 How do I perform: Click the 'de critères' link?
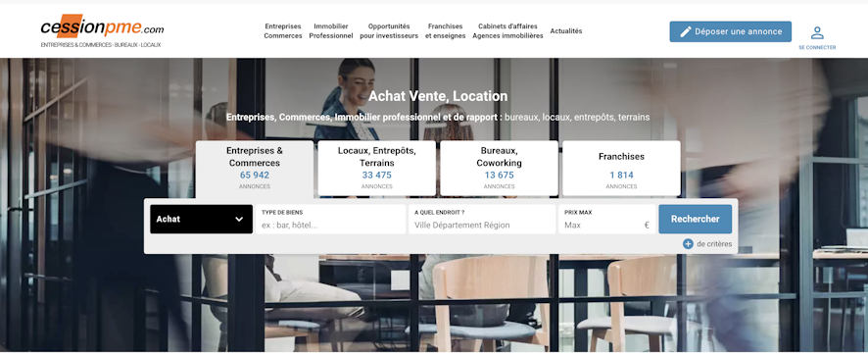(714, 244)
